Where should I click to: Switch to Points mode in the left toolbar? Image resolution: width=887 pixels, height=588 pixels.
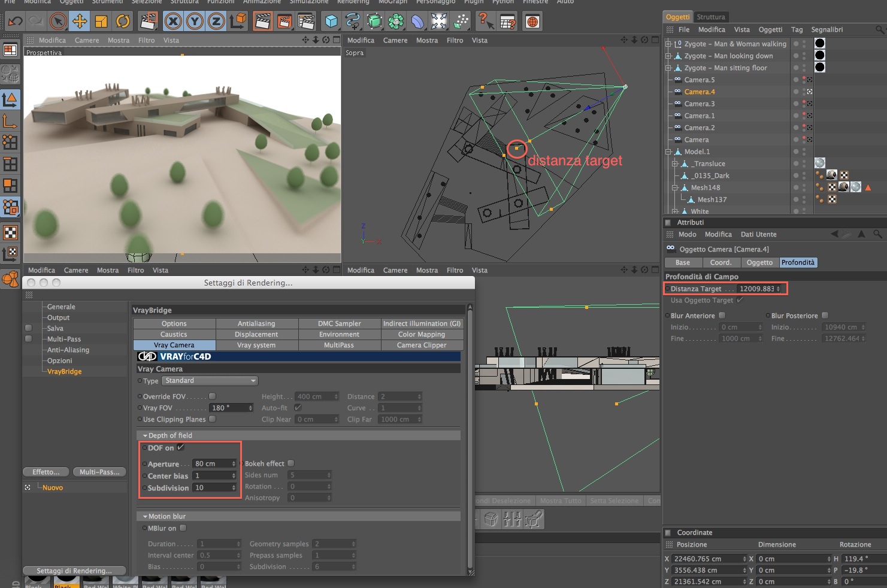(x=10, y=143)
